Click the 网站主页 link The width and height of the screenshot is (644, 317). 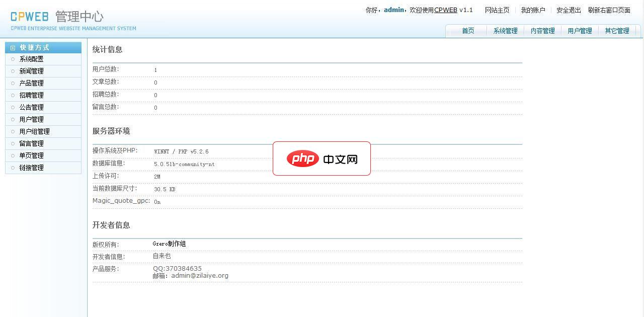(498, 10)
